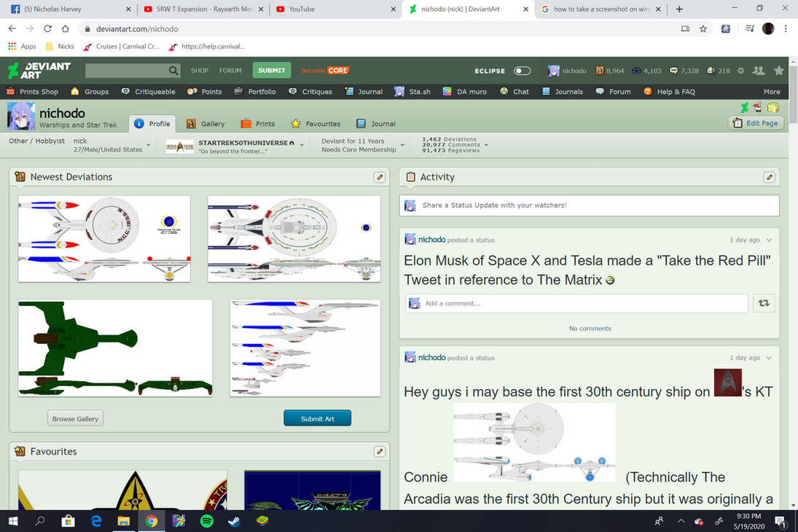The width and height of the screenshot is (798, 532).
Task: Switch to the Journal profile tab
Action: coord(376,124)
